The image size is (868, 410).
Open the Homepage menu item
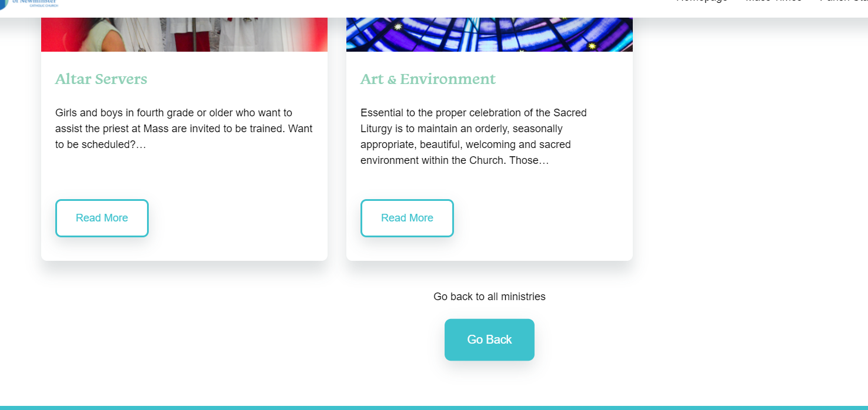tap(702, 2)
